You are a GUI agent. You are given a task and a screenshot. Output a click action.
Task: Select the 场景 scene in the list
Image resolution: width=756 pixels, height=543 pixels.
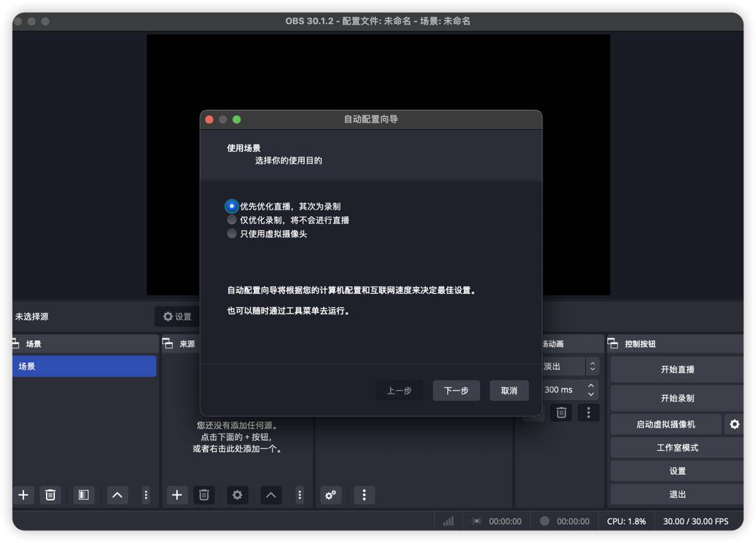[83, 366]
